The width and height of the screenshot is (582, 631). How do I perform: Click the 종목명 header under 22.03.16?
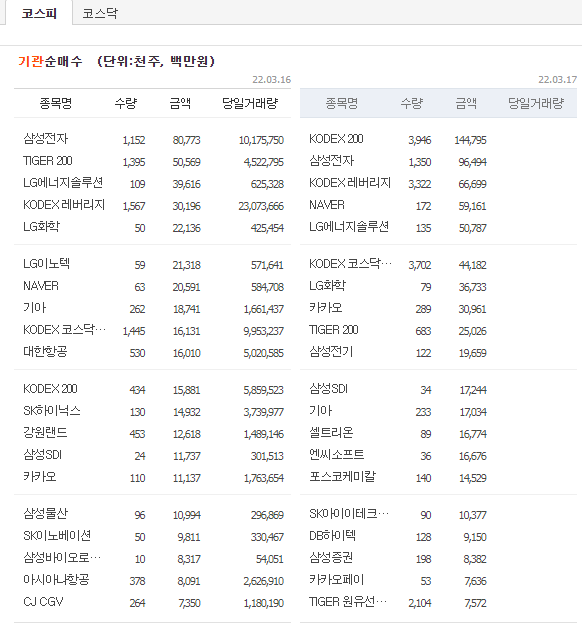pos(56,104)
